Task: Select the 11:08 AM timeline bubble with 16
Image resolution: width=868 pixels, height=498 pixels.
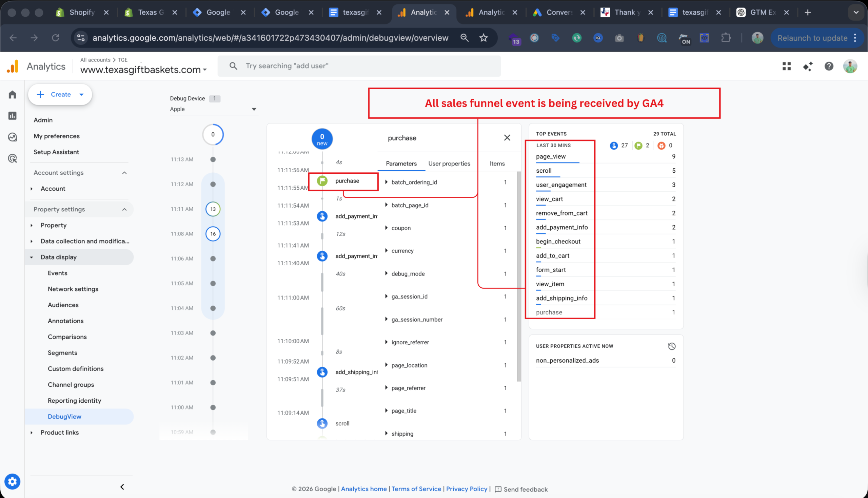Action: point(213,234)
